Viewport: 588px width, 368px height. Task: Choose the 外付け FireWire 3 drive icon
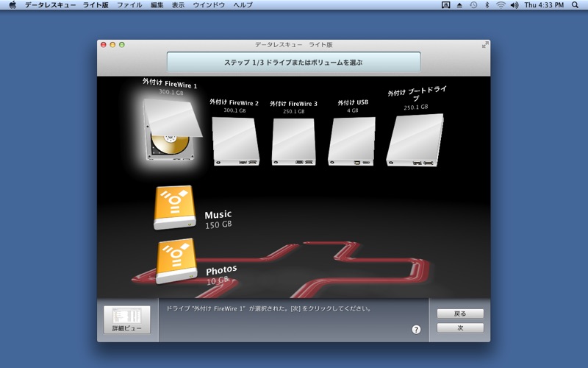tap(293, 142)
